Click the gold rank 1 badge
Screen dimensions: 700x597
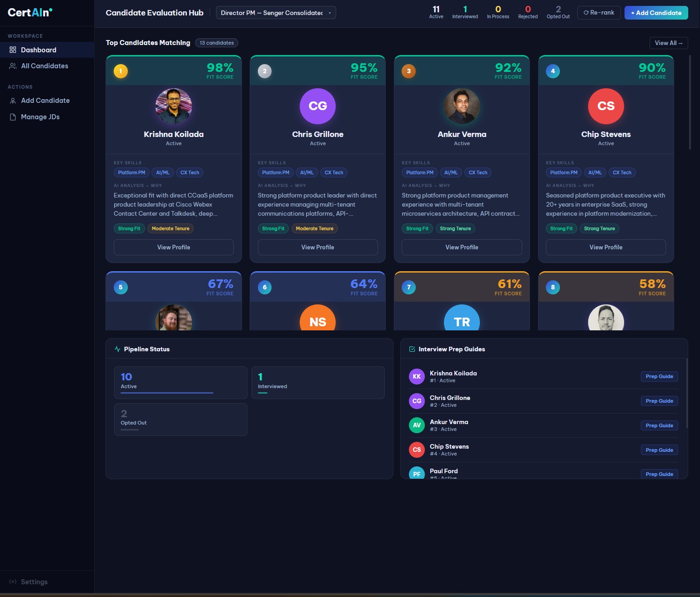point(121,71)
